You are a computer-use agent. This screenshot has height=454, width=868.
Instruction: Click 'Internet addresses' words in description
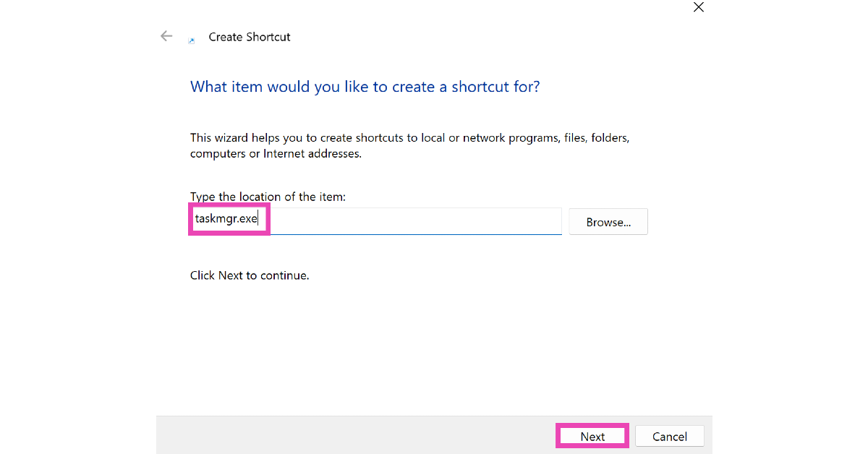pos(312,154)
